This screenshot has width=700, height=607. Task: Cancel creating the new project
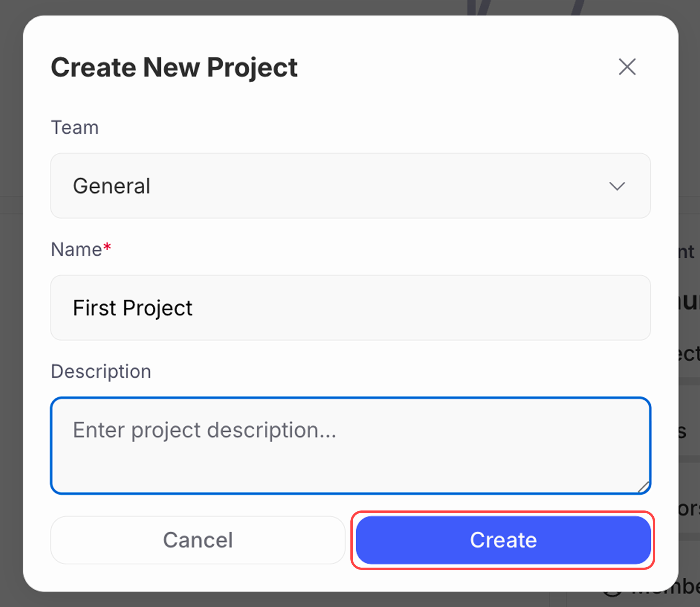click(x=198, y=540)
